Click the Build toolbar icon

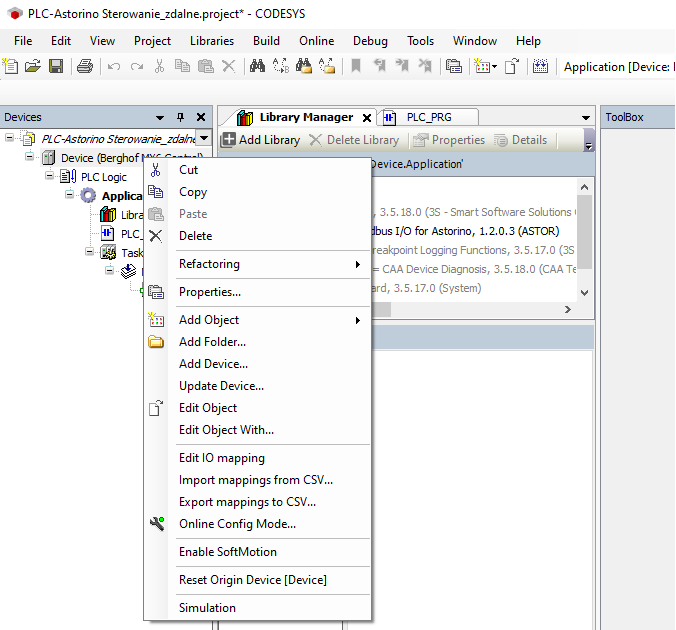[x=540, y=66]
